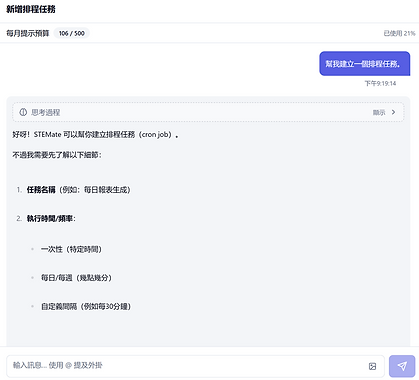Click the bullet 自定義間隔（例如每30分鐘）
The width and height of the screenshot is (419, 380).
[86, 307]
